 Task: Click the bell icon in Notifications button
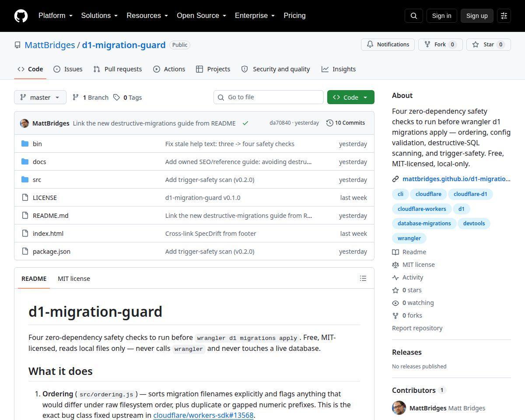(370, 45)
